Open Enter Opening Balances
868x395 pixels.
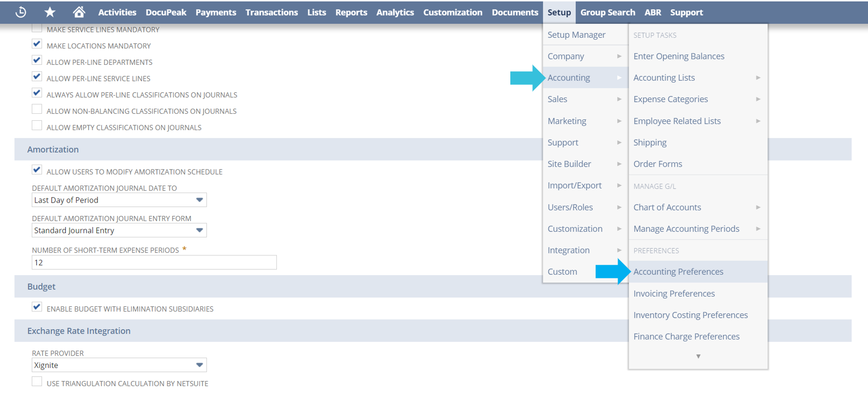[678, 56]
